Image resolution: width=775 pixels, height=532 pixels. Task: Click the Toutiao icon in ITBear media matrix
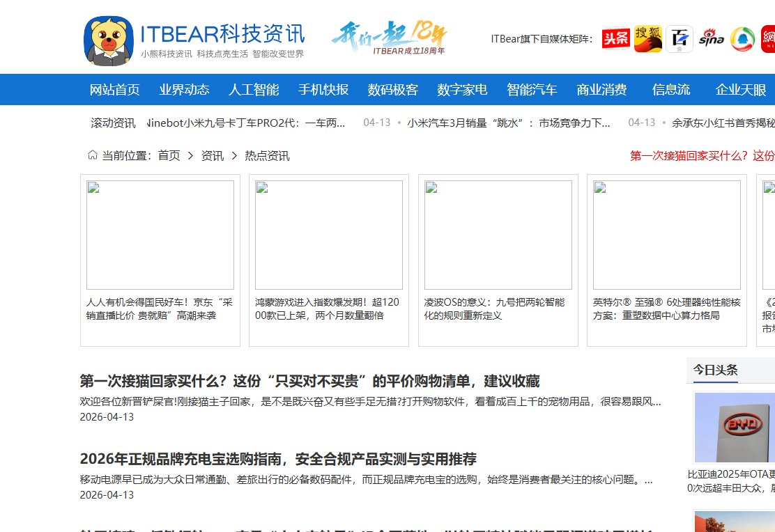coord(616,38)
